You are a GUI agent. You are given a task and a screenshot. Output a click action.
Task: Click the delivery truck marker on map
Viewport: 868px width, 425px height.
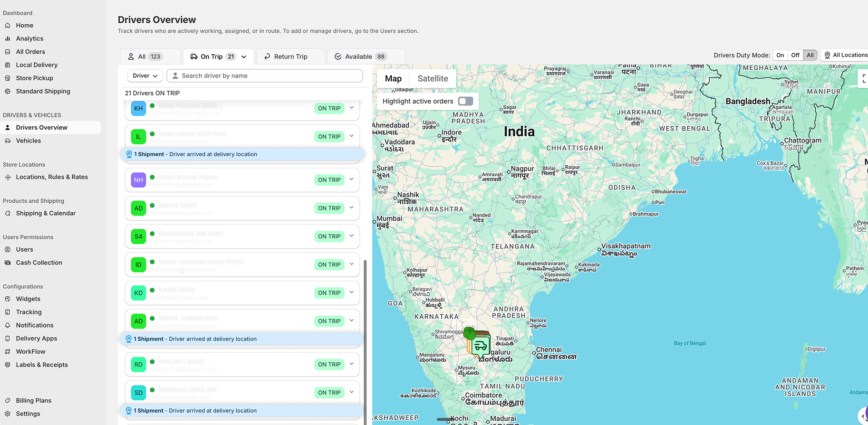481,346
